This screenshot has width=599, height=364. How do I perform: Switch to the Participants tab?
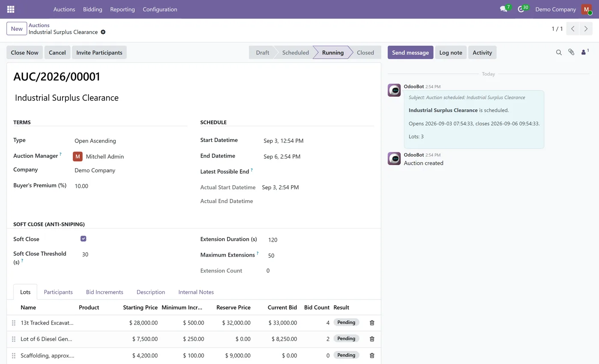click(x=58, y=292)
